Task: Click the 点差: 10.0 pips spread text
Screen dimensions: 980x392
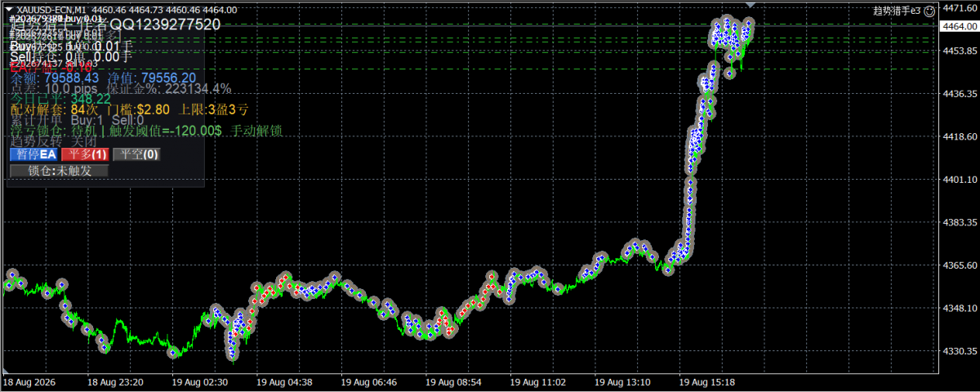Action: click(x=54, y=88)
